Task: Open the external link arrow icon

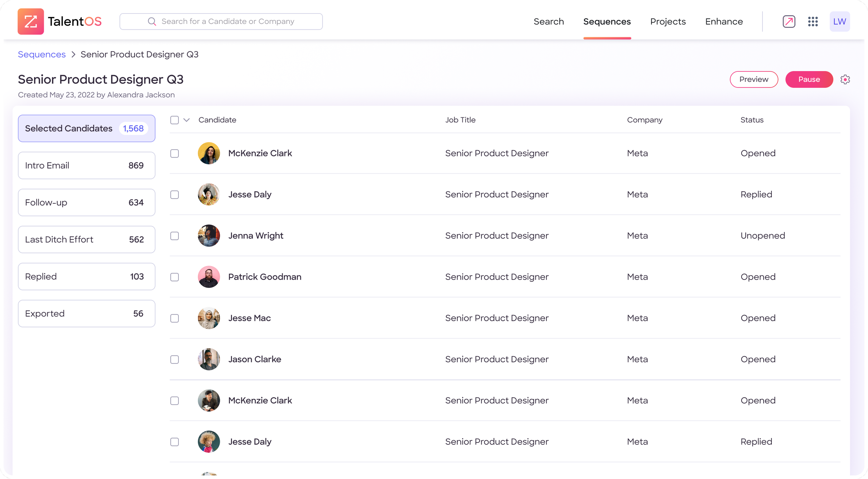Action: coord(788,22)
